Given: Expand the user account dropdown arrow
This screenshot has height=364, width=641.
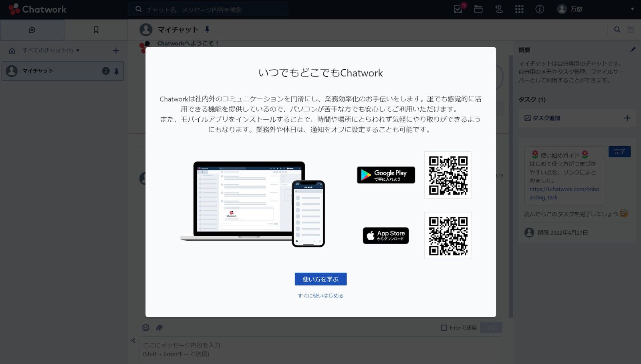Looking at the screenshot, I should 632,9.
